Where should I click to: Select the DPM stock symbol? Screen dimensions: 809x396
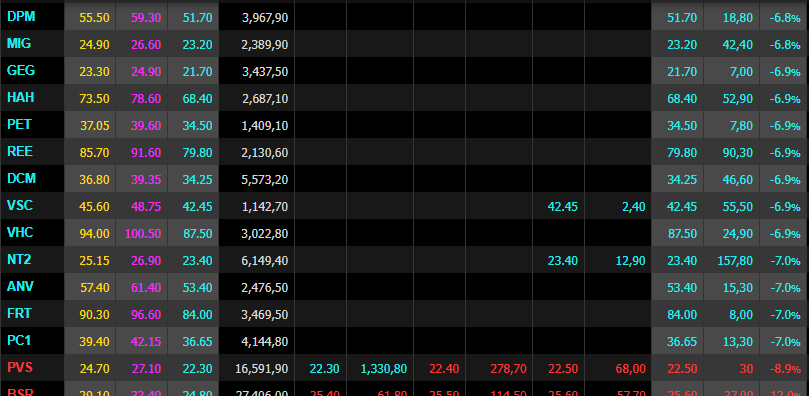click(x=21, y=16)
